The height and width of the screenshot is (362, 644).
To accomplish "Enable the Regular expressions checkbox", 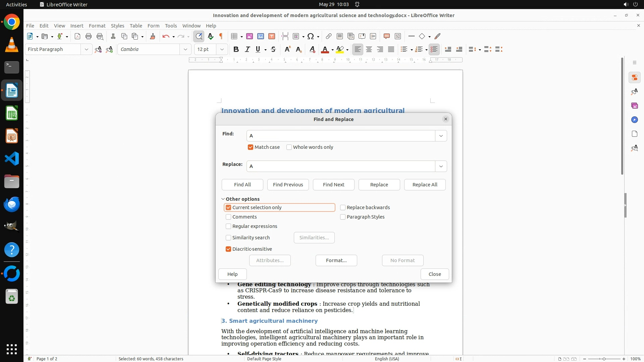I will click(228, 226).
